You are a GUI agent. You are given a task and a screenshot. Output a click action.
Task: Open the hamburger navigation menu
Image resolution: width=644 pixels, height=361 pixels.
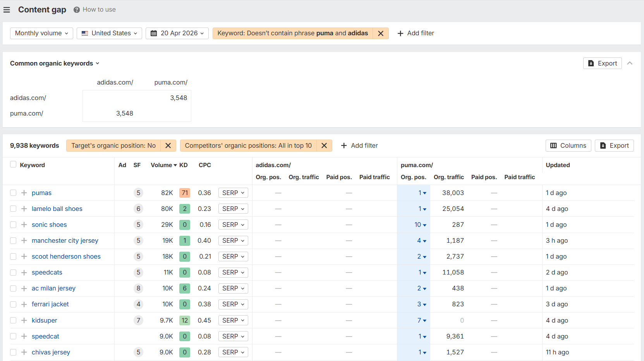coord(7,10)
